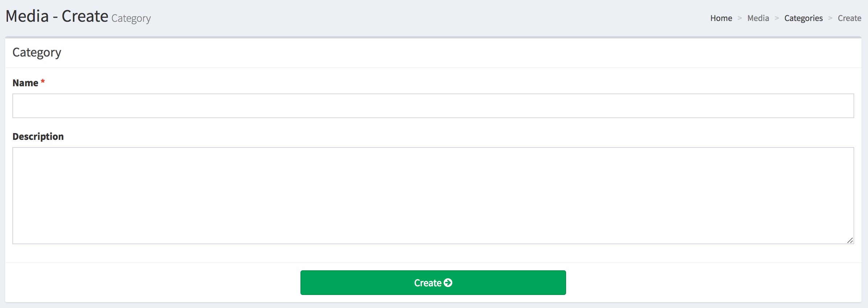Click inside the Description text area
This screenshot has height=308, width=868.
pos(433,195)
